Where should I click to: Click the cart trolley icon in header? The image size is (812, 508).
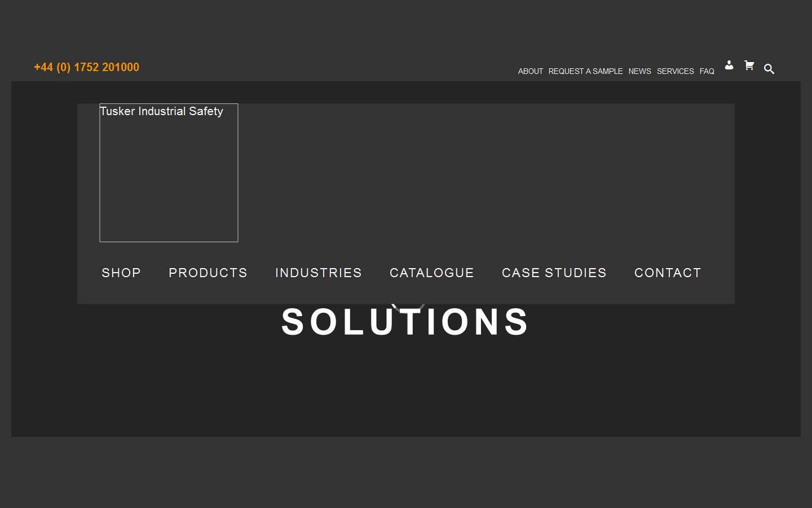point(749,65)
